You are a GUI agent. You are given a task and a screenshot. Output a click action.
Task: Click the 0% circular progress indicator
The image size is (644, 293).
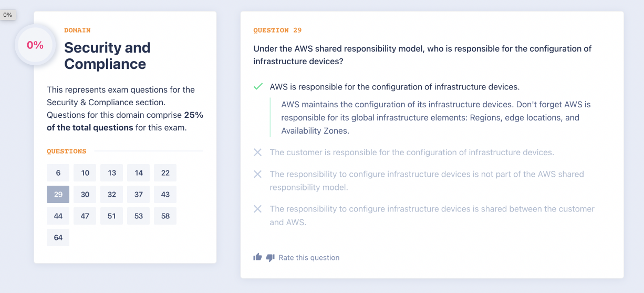pos(35,45)
